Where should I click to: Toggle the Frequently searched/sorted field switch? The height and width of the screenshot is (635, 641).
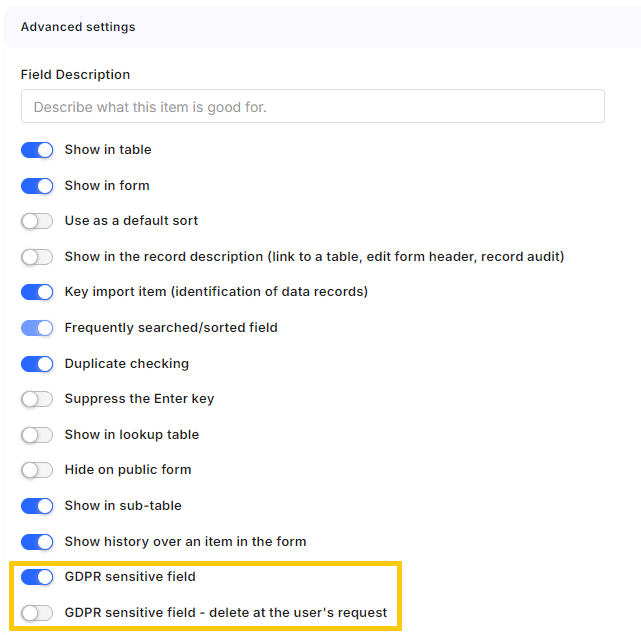click(37, 328)
